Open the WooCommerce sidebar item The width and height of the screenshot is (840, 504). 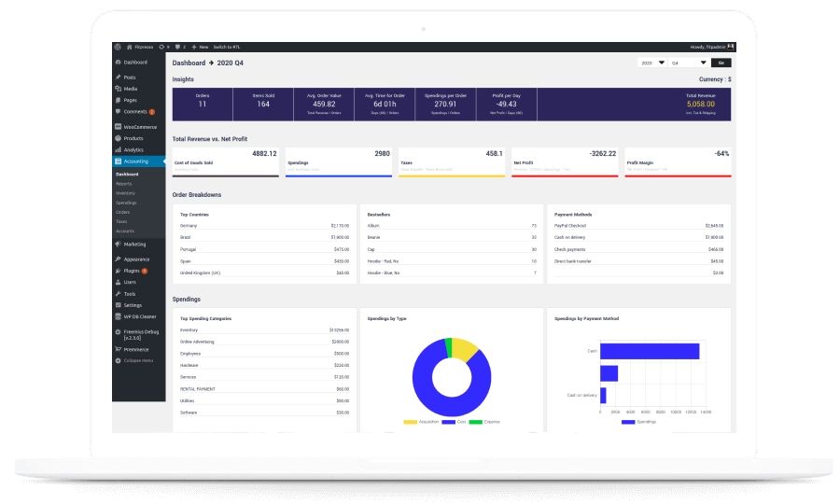pos(139,127)
